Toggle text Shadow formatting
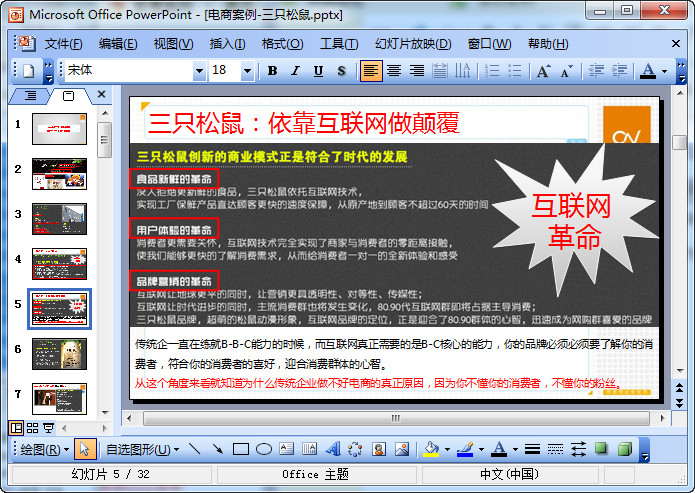The image size is (695, 493). [341, 71]
